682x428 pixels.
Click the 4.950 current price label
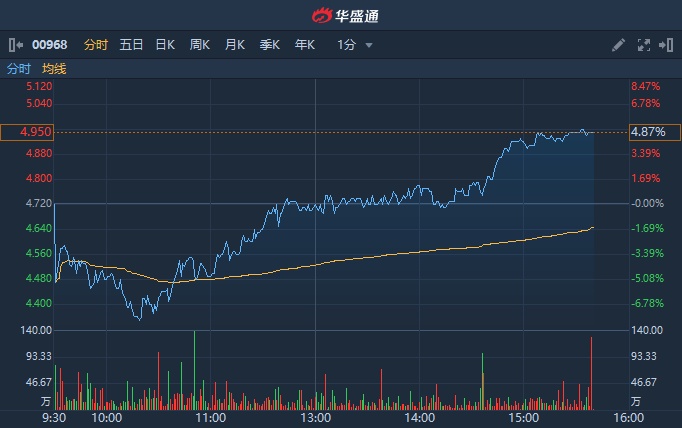26,132
